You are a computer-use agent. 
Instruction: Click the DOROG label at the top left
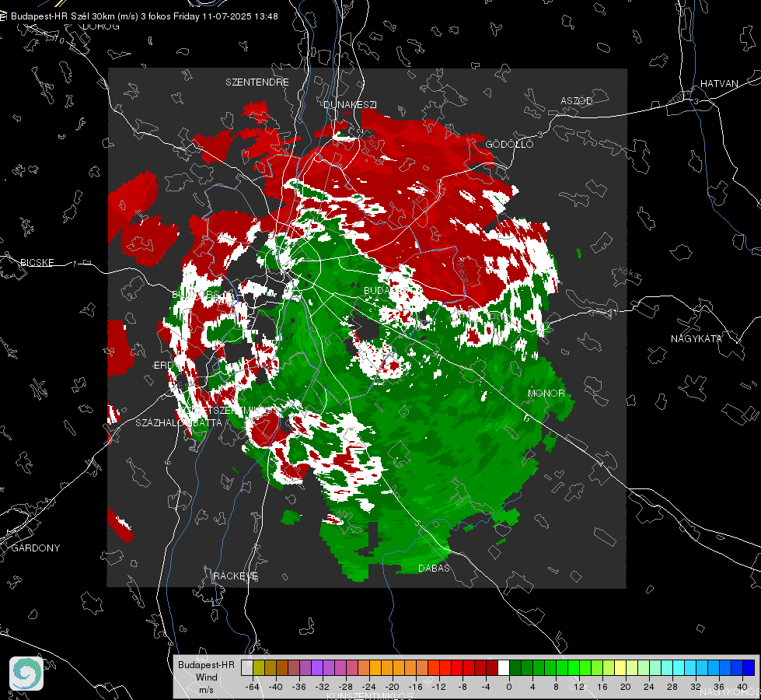click(x=101, y=26)
